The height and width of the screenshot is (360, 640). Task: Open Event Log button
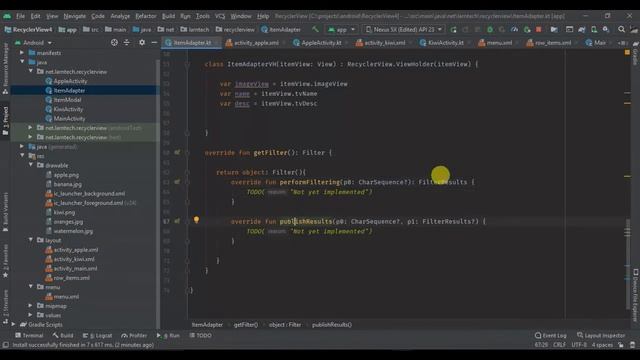tap(550, 336)
